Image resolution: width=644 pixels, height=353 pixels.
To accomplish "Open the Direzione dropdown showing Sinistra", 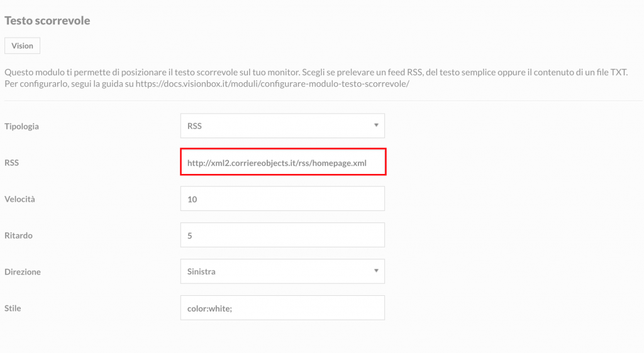I will coord(282,271).
